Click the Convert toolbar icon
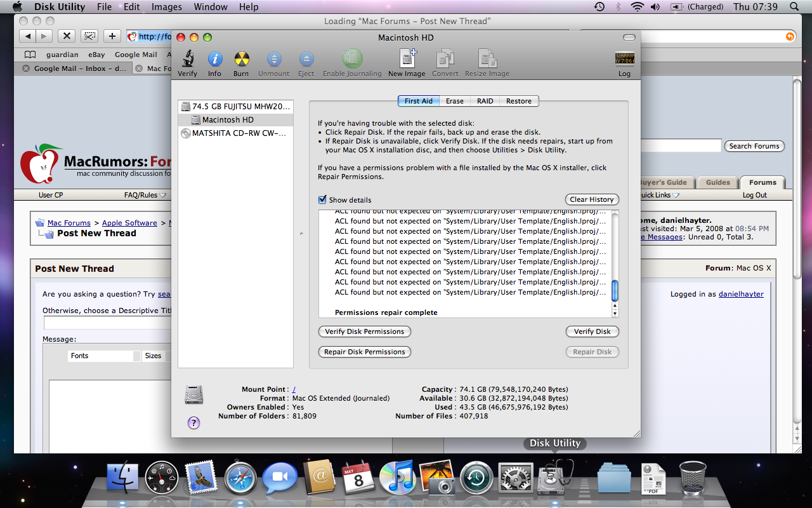 pos(445,58)
